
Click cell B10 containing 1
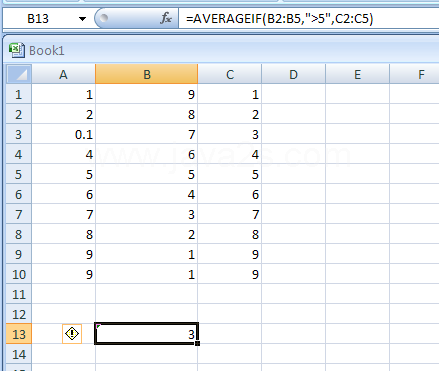pos(147,274)
